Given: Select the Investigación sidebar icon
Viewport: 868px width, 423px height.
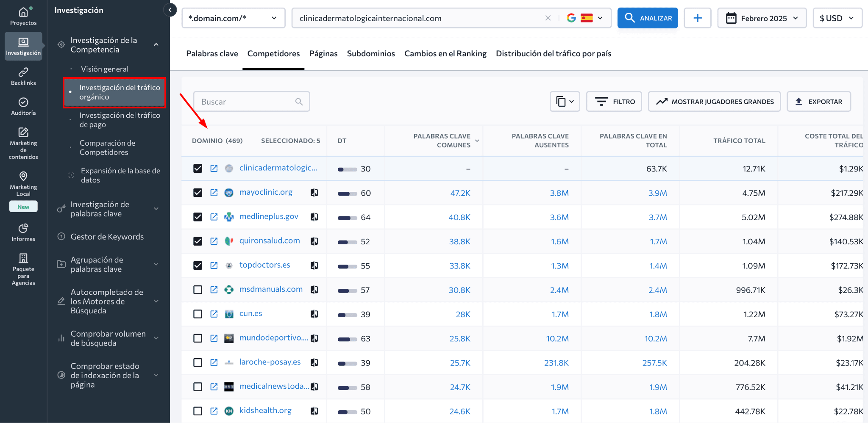Looking at the screenshot, I should [23, 46].
